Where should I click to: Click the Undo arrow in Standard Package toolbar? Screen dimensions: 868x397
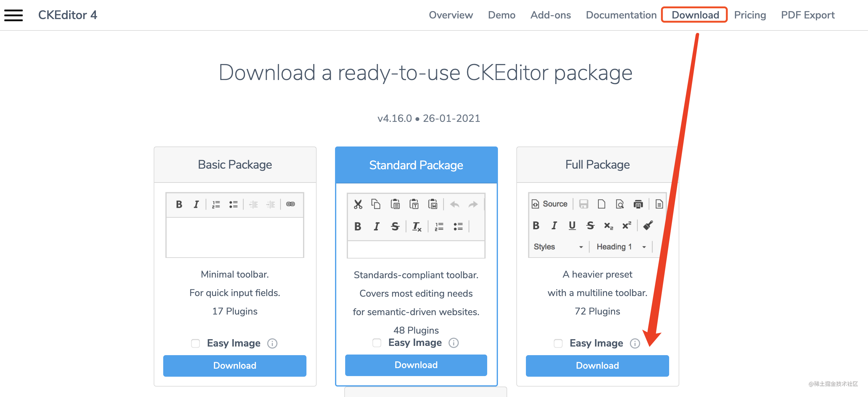(x=455, y=204)
